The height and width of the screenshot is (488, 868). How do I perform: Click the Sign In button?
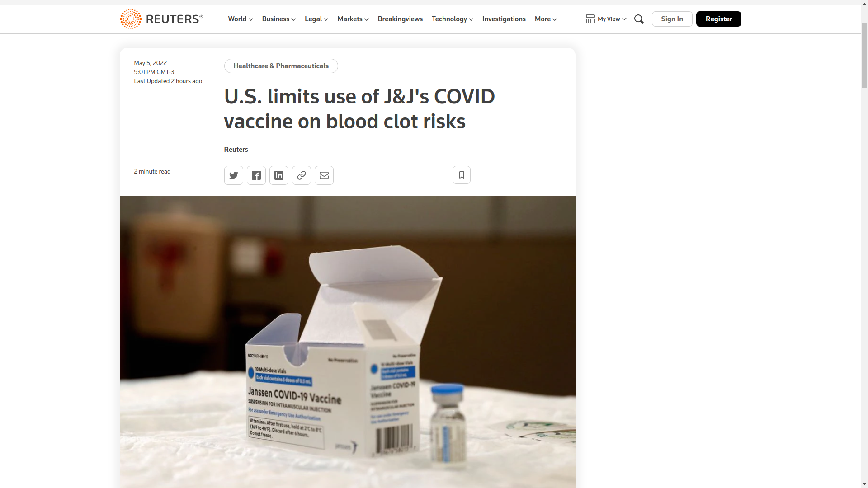(672, 19)
